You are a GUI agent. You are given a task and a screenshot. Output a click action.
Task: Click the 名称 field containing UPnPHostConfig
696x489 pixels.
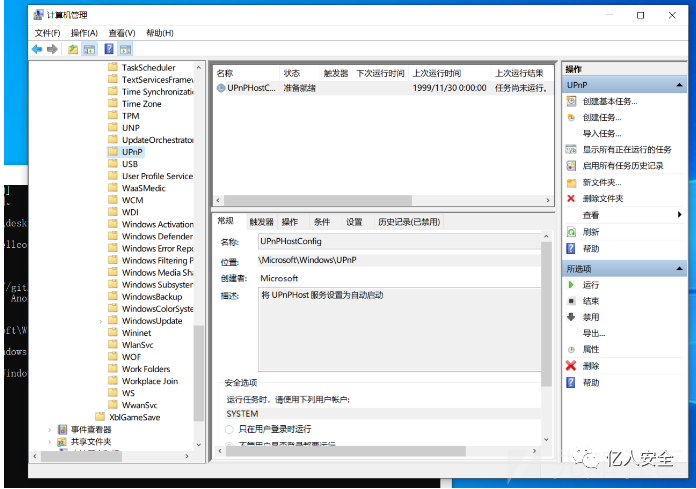tap(399, 241)
